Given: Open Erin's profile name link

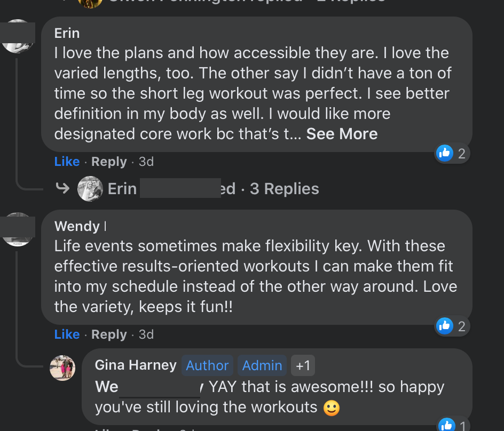Looking at the screenshot, I should click(67, 33).
